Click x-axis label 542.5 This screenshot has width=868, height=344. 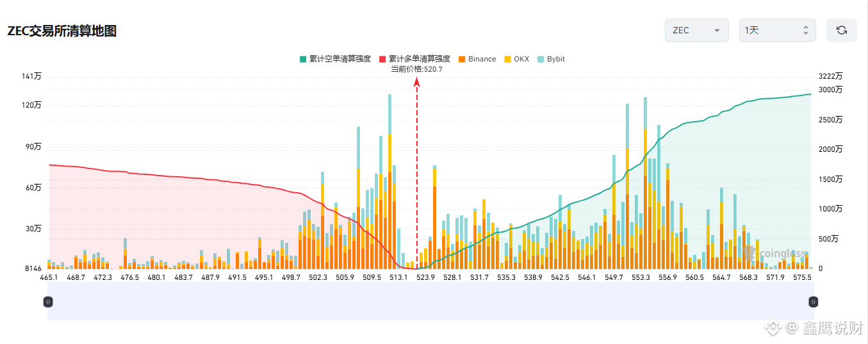(x=560, y=277)
